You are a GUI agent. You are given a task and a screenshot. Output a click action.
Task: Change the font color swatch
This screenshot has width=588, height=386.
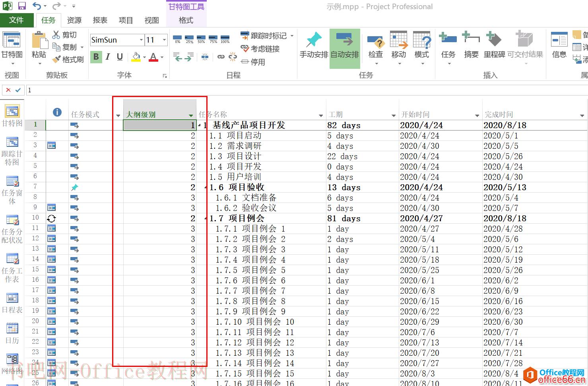point(153,57)
